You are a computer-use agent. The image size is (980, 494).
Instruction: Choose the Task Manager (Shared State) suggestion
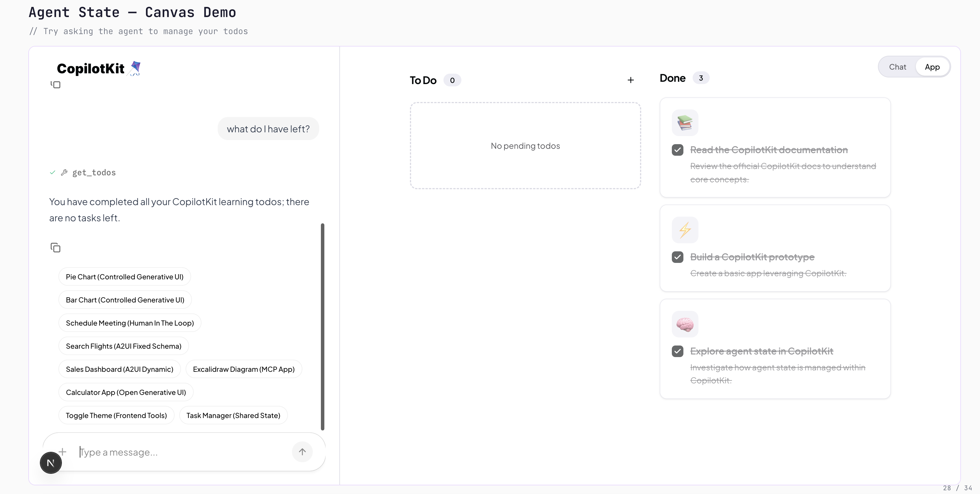click(233, 415)
